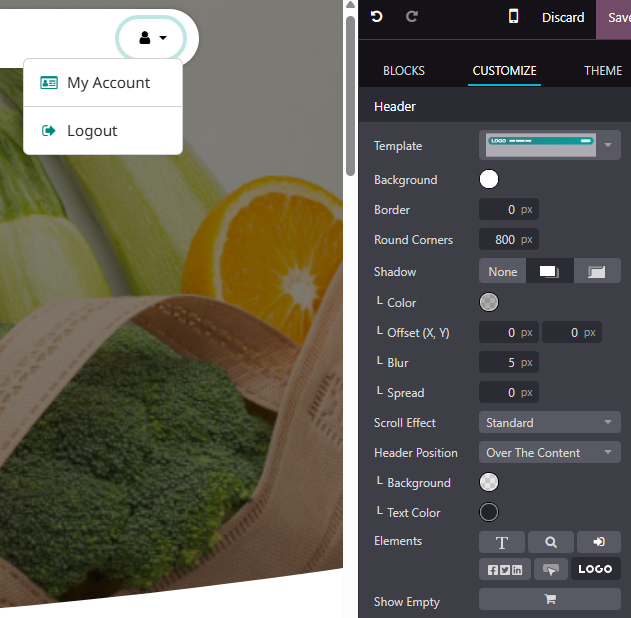Viewport: 631px width, 618px height.
Task: Edit the shadow Offset X field
Action: [508, 332]
